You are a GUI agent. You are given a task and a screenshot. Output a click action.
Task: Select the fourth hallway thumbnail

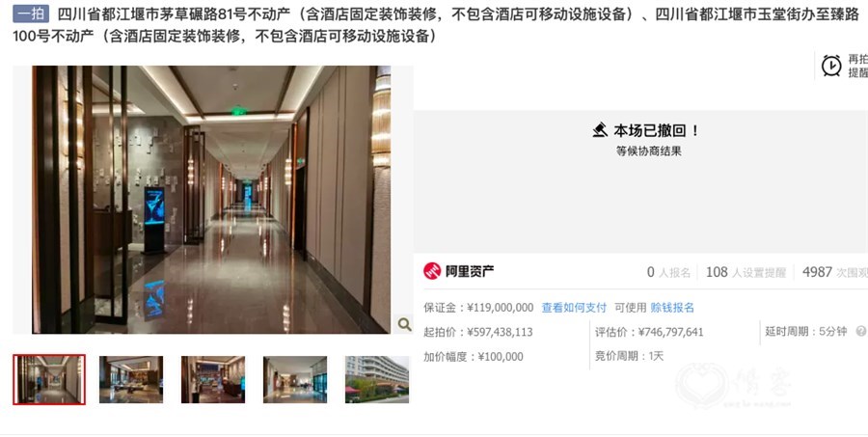tap(295, 379)
